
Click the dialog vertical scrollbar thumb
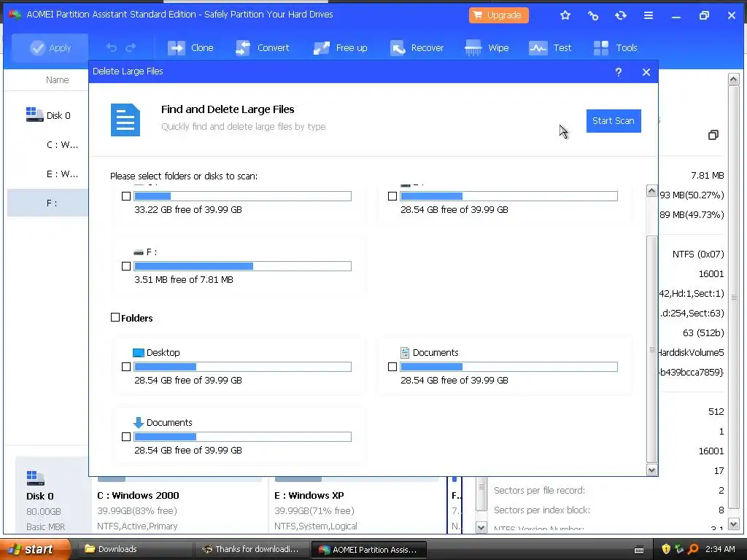click(651, 349)
